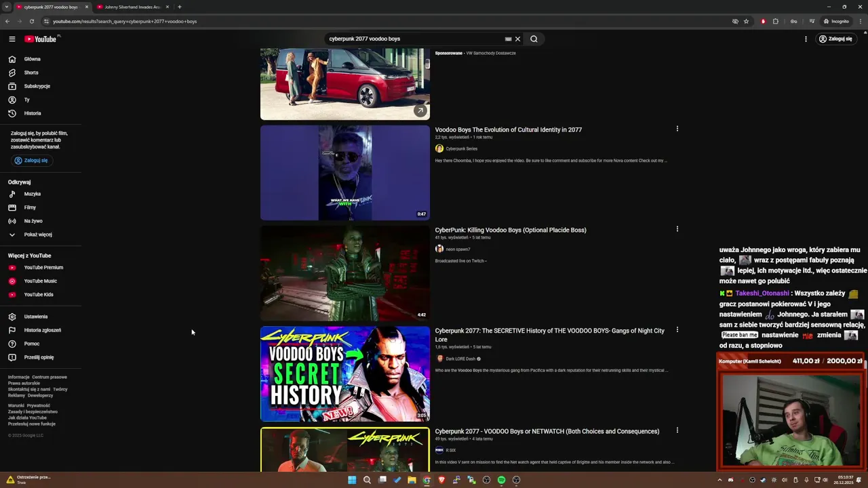
Task: Open Centrum prasowe footer link
Action: [50, 377]
